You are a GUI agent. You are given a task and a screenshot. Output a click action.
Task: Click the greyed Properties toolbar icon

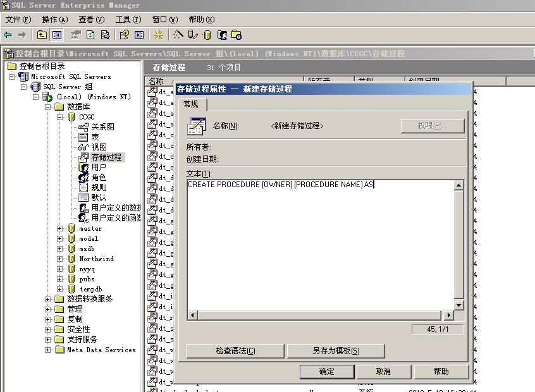75,35
